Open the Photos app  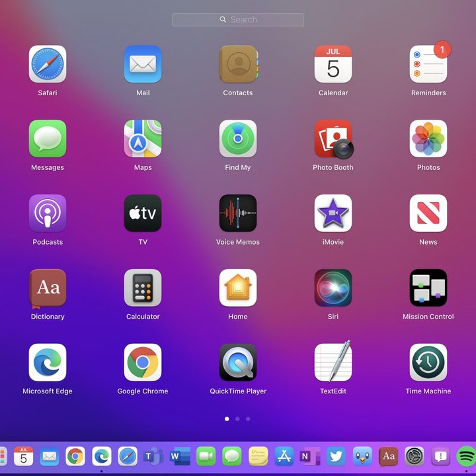coord(428,139)
